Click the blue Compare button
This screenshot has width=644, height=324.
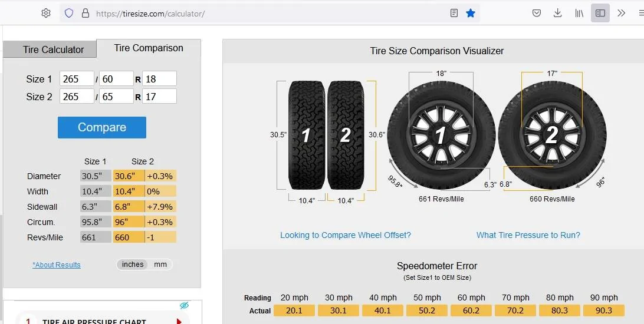tap(102, 127)
